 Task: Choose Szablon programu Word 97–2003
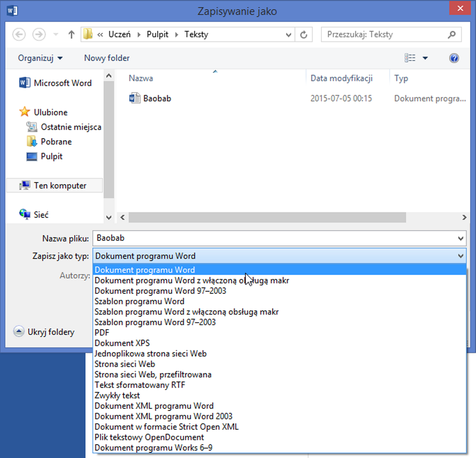[x=279, y=322]
